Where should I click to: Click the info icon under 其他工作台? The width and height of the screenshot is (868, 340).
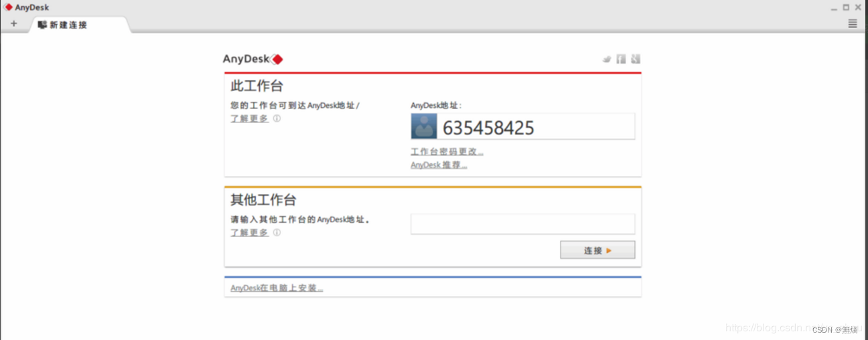[x=277, y=233]
